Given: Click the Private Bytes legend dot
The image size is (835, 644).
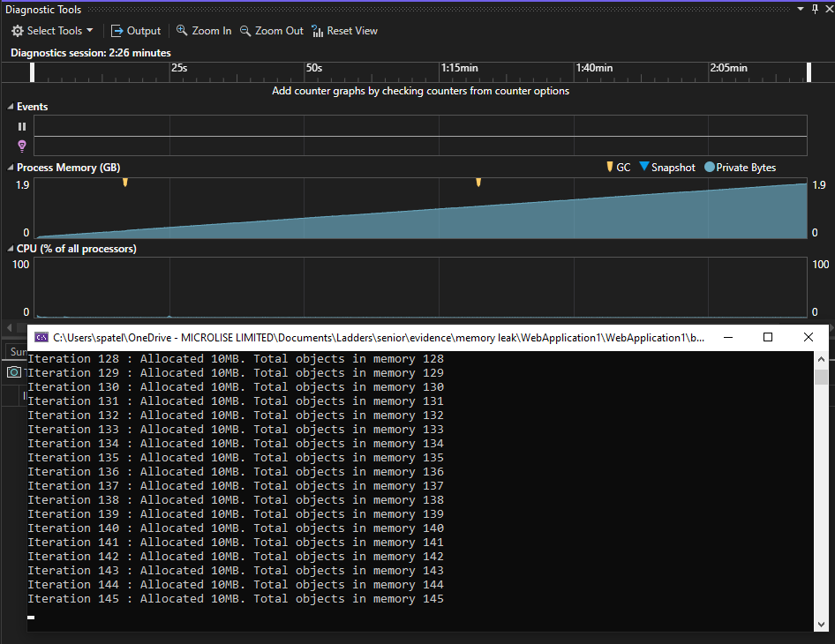Looking at the screenshot, I should tap(710, 168).
